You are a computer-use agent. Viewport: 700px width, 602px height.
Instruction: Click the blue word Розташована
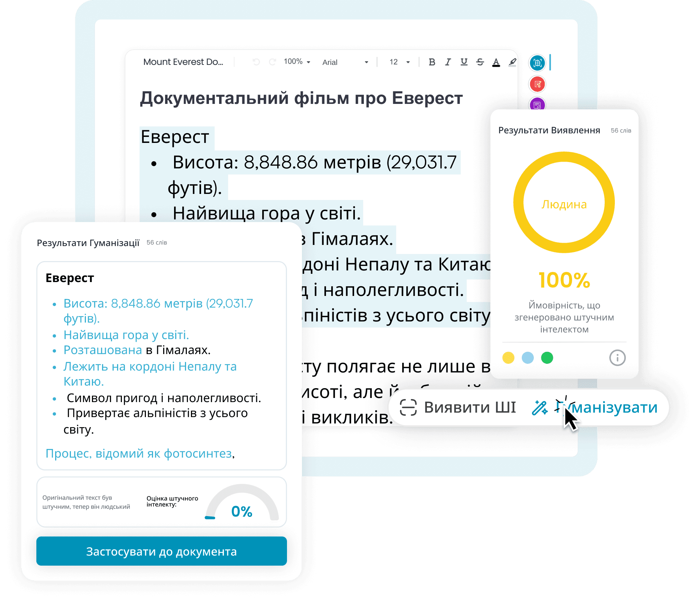point(103,350)
